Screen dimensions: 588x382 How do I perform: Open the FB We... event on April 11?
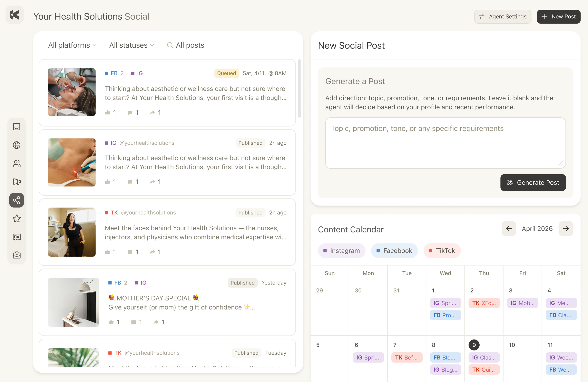coord(561,370)
